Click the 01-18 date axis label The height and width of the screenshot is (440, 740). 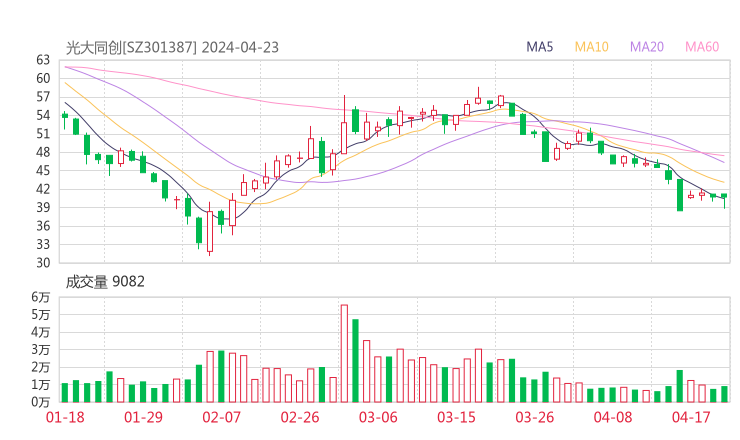(65, 417)
